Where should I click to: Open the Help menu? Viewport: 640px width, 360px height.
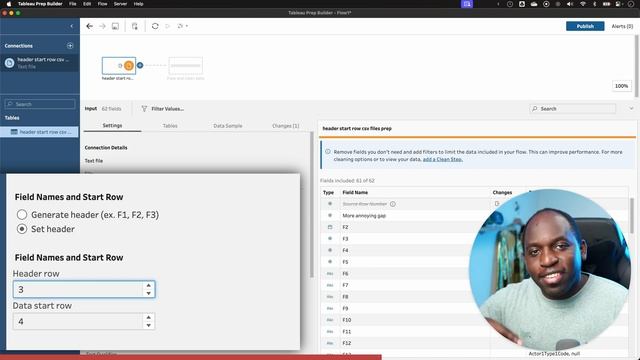pyautogui.click(x=138, y=4)
